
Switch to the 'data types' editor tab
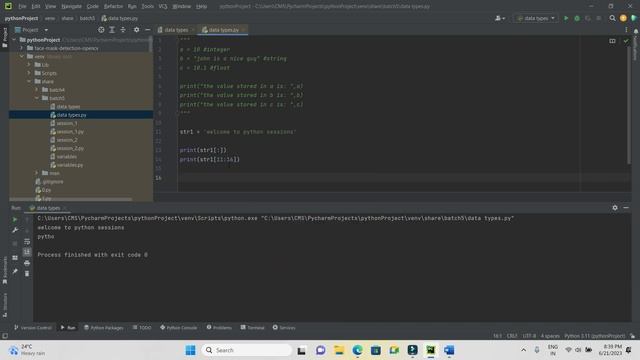pyautogui.click(x=176, y=30)
